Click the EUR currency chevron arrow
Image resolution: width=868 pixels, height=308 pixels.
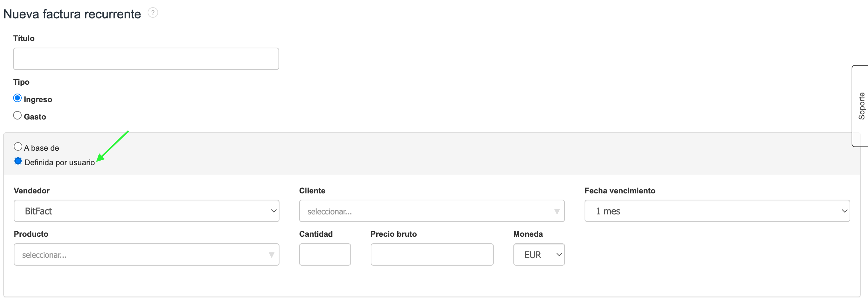[x=559, y=255]
